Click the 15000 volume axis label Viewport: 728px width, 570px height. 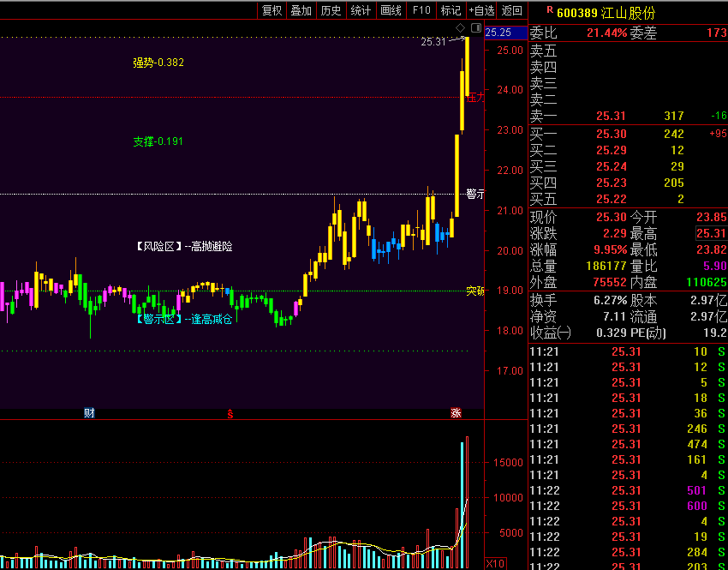[x=508, y=463]
